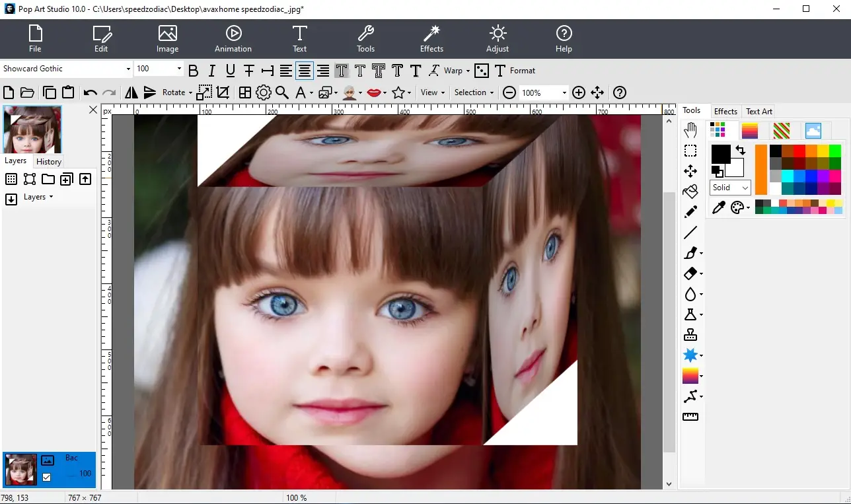
Task: Click the Format text button
Action: (514, 70)
